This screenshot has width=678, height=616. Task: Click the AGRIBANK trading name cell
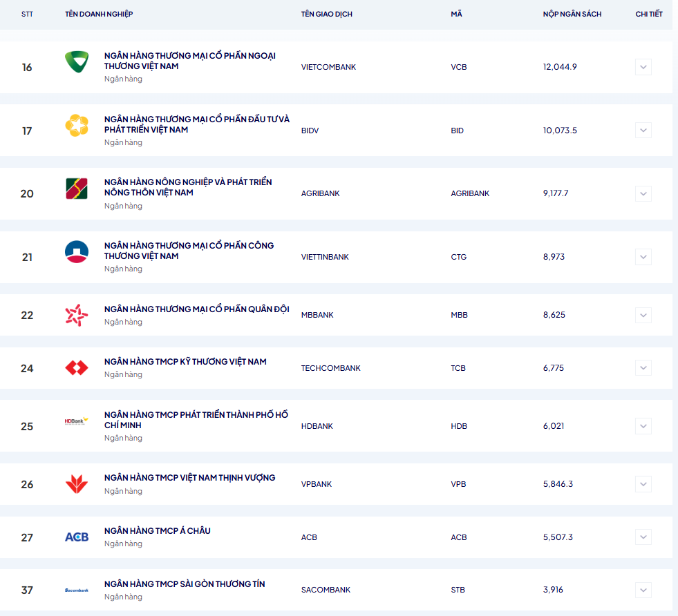(x=321, y=193)
